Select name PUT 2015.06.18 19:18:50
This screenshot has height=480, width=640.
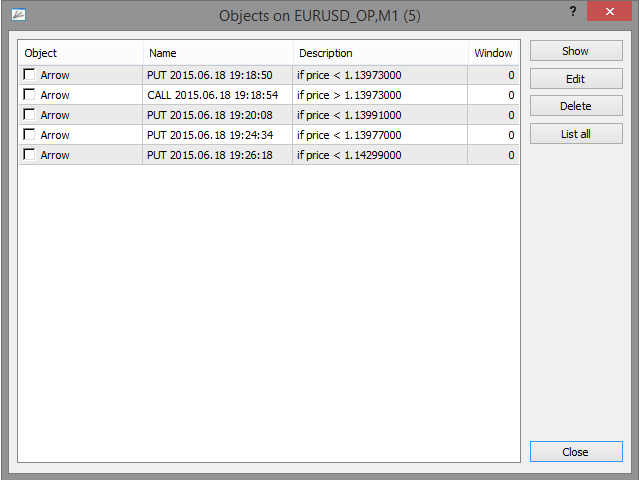point(210,75)
